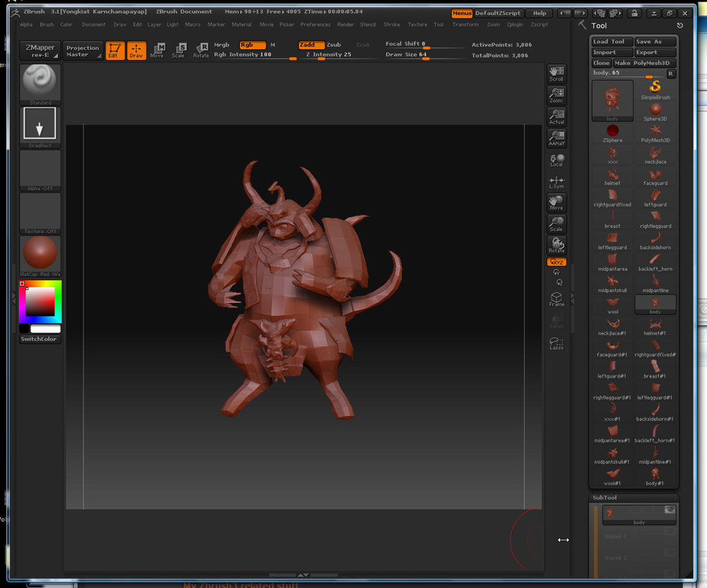This screenshot has width=707, height=588.
Task: Activate the Lasso selection tool
Action: coord(556,343)
